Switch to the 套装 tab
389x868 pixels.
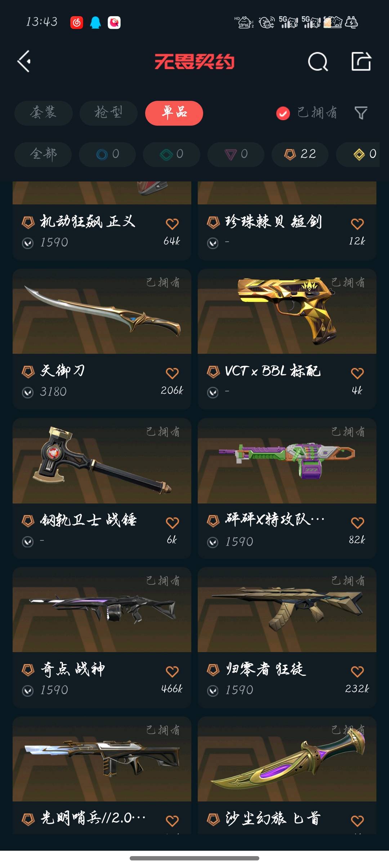point(44,113)
